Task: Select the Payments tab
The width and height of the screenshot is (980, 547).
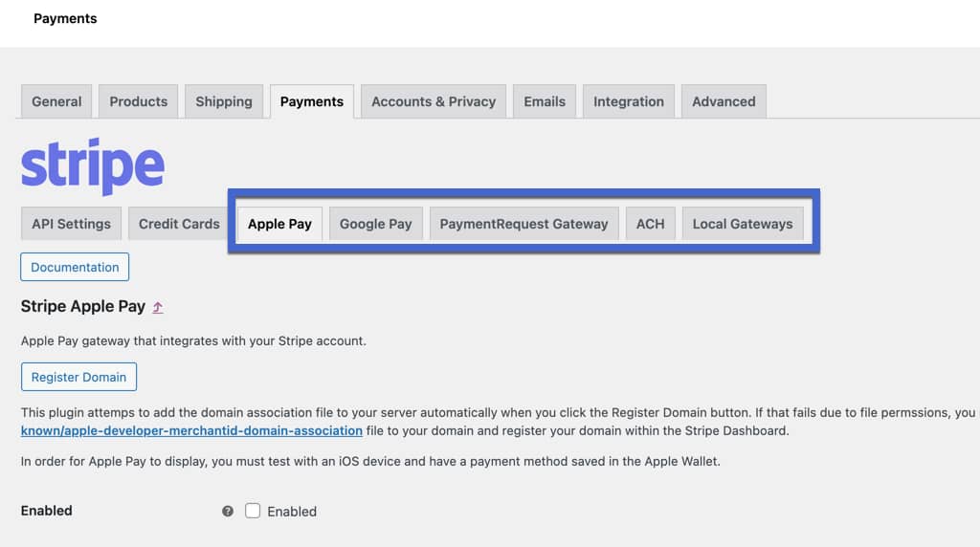Action: click(312, 101)
